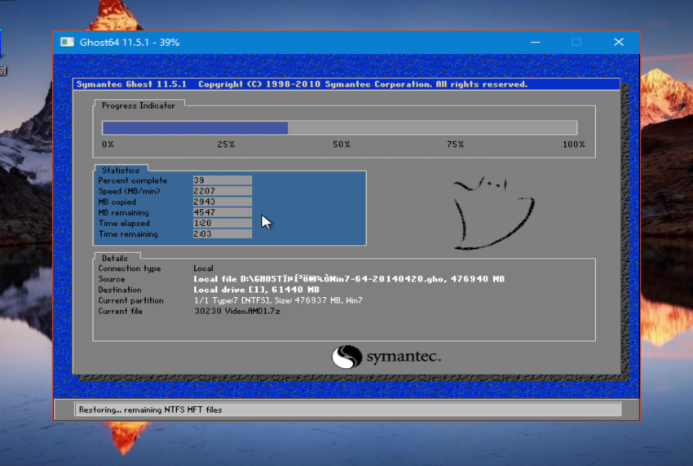The width and height of the screenshot is (693, 466).
Task: Click the 25% marker under the progress bar
Action: 226,145
